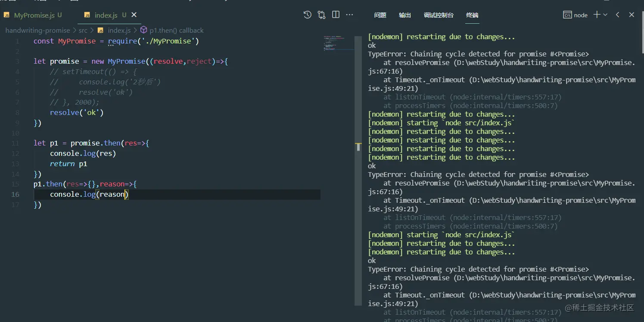Click the commented '}, 2000);' line
Viewport: 644px width, 322px height.
(x=75, y=102)
